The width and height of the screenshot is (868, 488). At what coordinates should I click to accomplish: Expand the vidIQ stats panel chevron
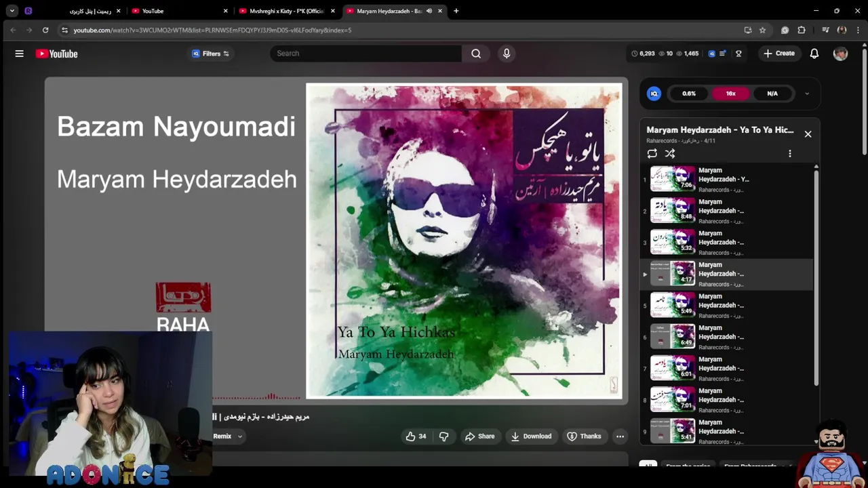806,94
